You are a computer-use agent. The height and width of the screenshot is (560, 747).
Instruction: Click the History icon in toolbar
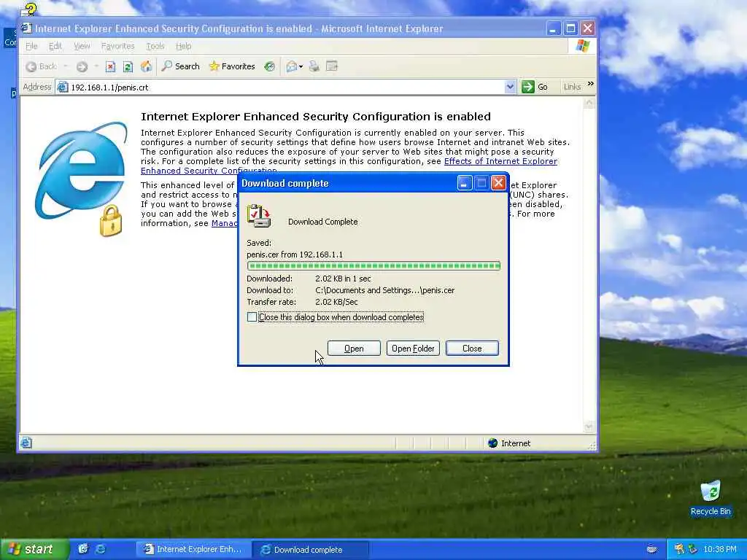pyautogui.click(x=270, y=66)
